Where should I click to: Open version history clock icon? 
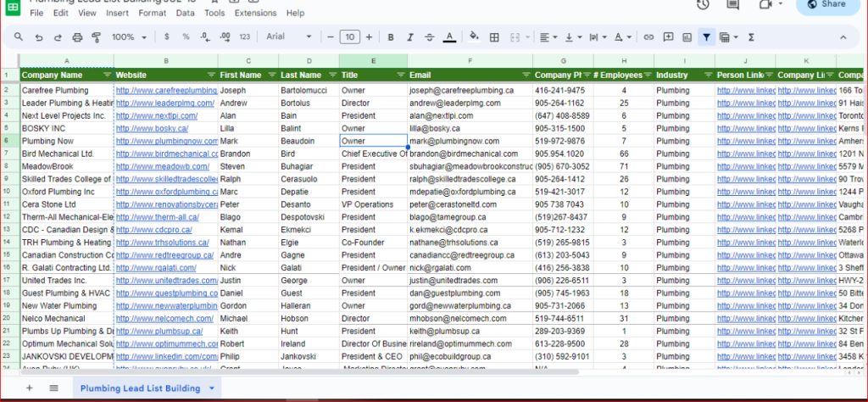703,4
